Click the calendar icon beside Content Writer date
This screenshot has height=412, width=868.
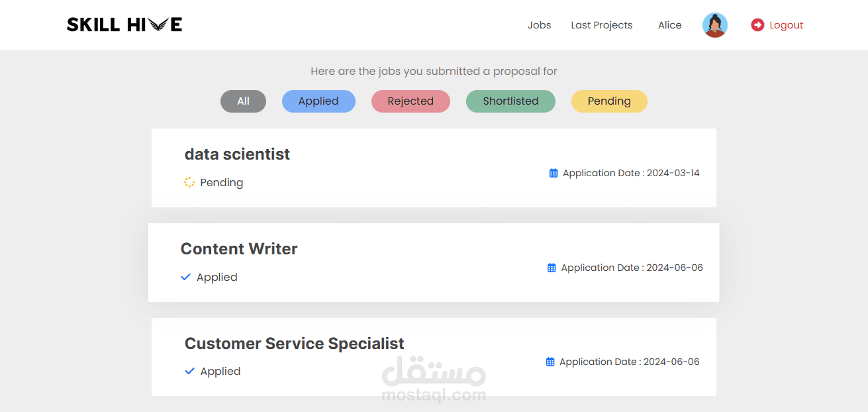(x=551, y=267)
